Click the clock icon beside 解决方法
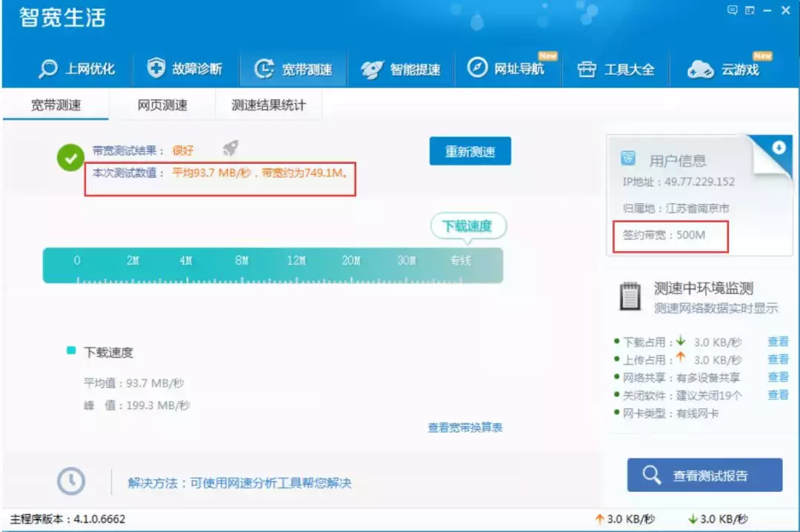Viewport: 800px width, 532px height. (70, 481)
